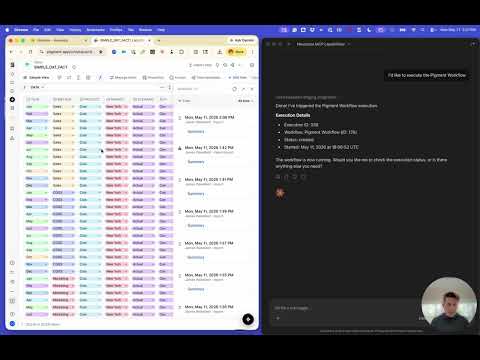Screen dimensions: 480x360
Task: Click the Summary link under 1:42 PM entry
Action: click(196, 162)
